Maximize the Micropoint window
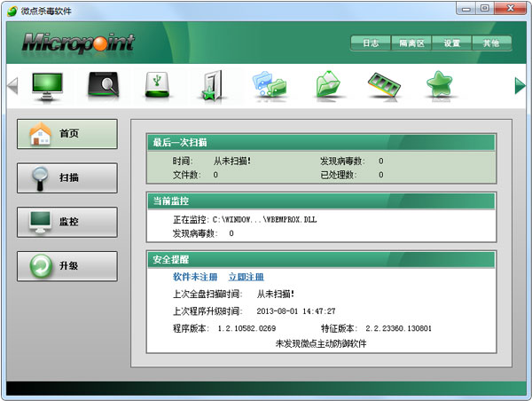 (485, 9)
